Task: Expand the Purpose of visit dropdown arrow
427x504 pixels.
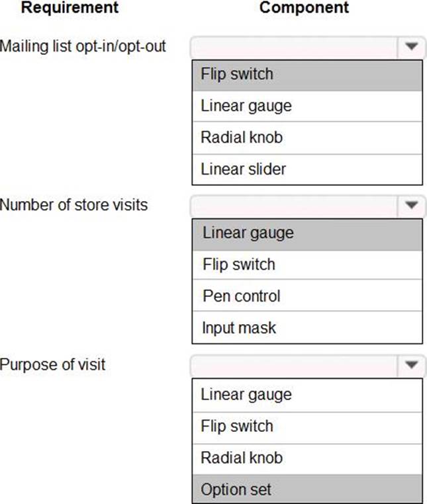Action: coord(411,364)
